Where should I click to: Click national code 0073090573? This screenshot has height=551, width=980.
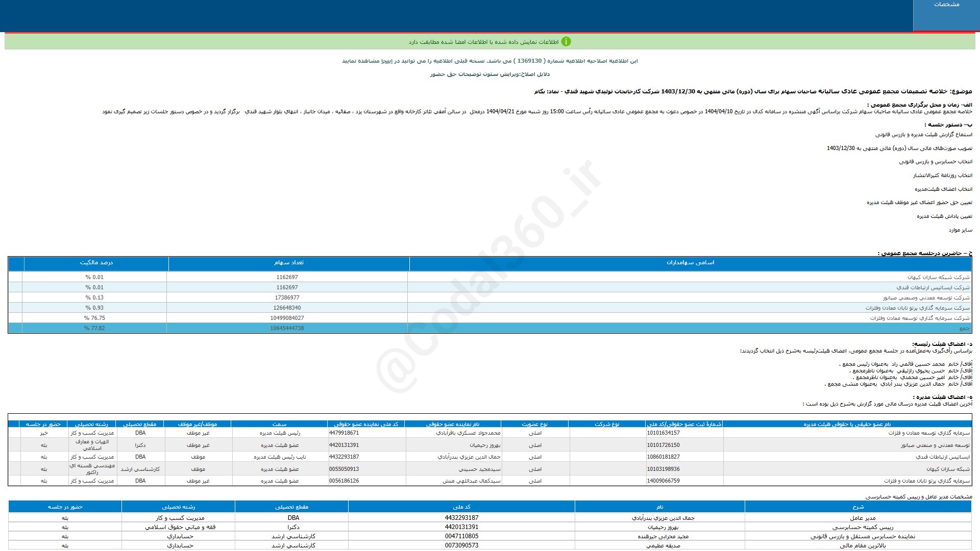(461, 545)
